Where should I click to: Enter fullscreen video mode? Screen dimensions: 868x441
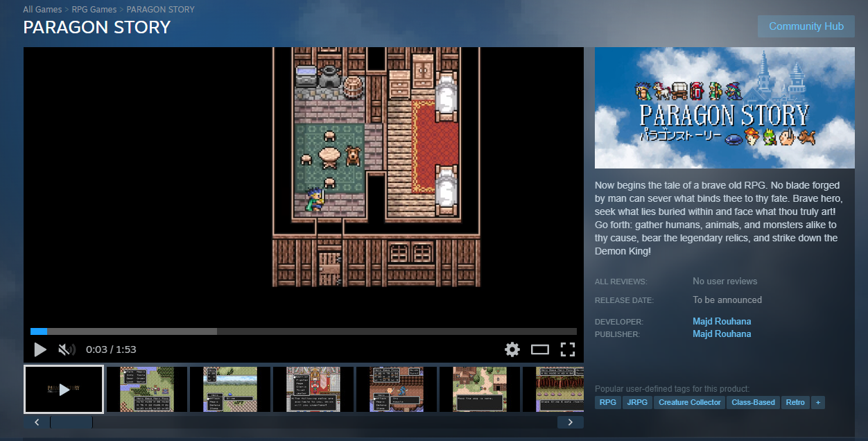click(x=568, y=349)
